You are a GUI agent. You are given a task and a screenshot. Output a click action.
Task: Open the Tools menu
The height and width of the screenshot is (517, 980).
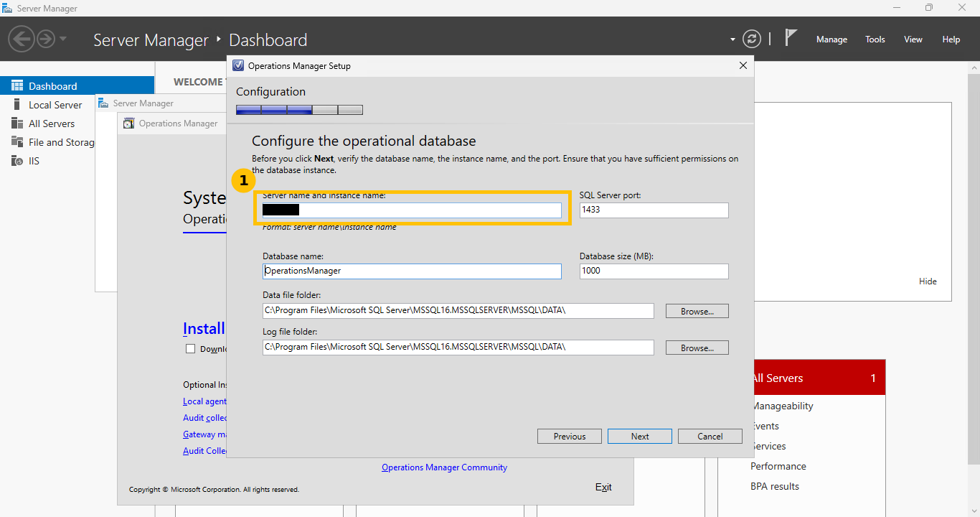pos(875,39)
